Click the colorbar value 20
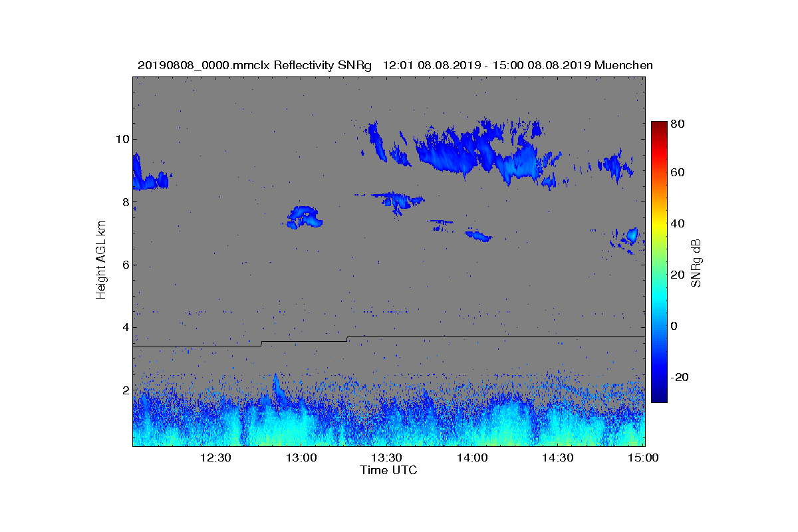This screenshot has width=798, height=532. pyautogui.click(x=679, y=275)
